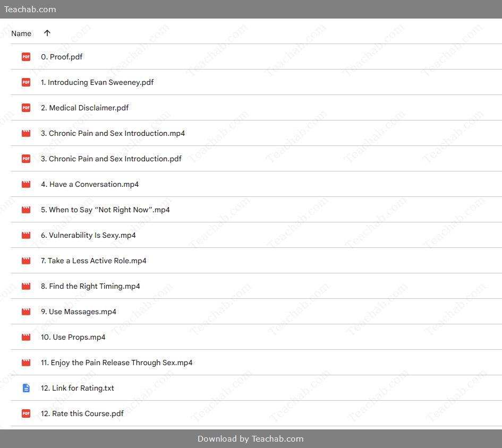
Task: Open 11. Enjoy the Pain Release Through Sex.mp4
Action: (x=116, y=363)
